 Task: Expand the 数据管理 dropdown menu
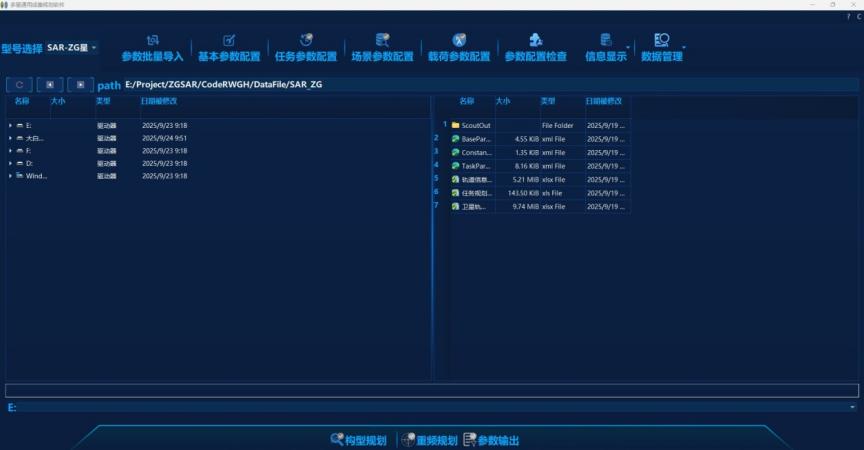click(684, 48)
